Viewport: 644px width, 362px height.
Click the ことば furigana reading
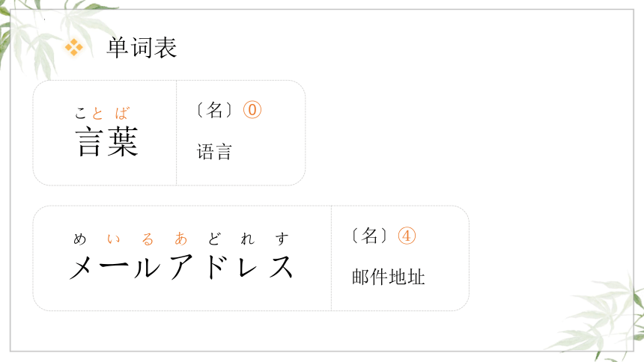[103, 113]
